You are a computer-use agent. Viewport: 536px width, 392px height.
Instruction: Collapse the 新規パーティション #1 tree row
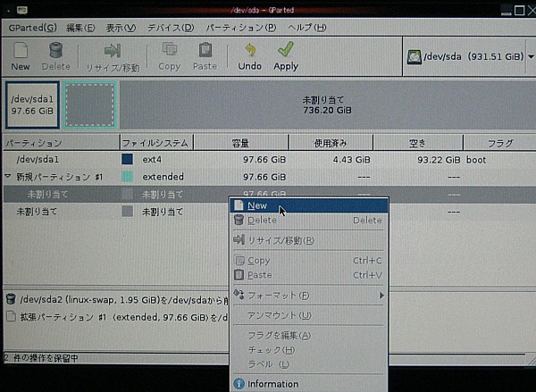point(8,176)
